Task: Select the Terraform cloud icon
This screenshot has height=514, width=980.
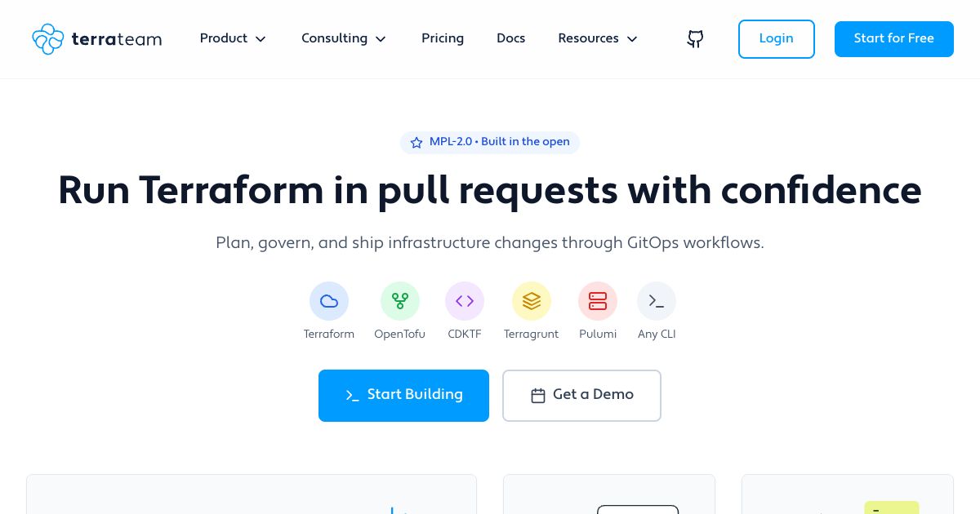Action: 329,301
